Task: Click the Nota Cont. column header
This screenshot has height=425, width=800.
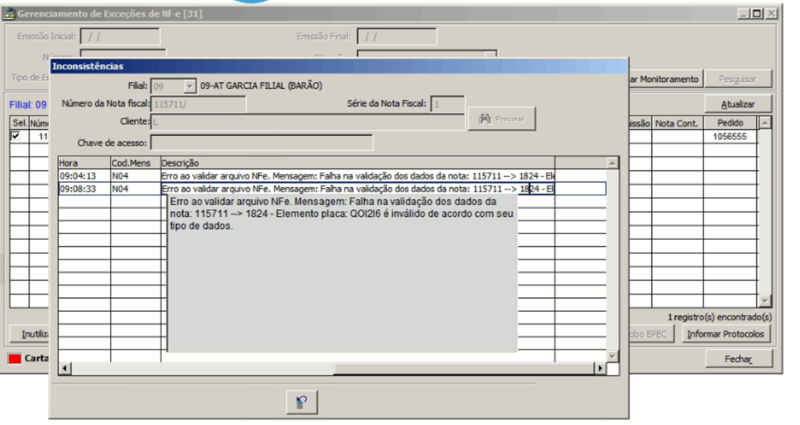Action: [x=677, y=123]
